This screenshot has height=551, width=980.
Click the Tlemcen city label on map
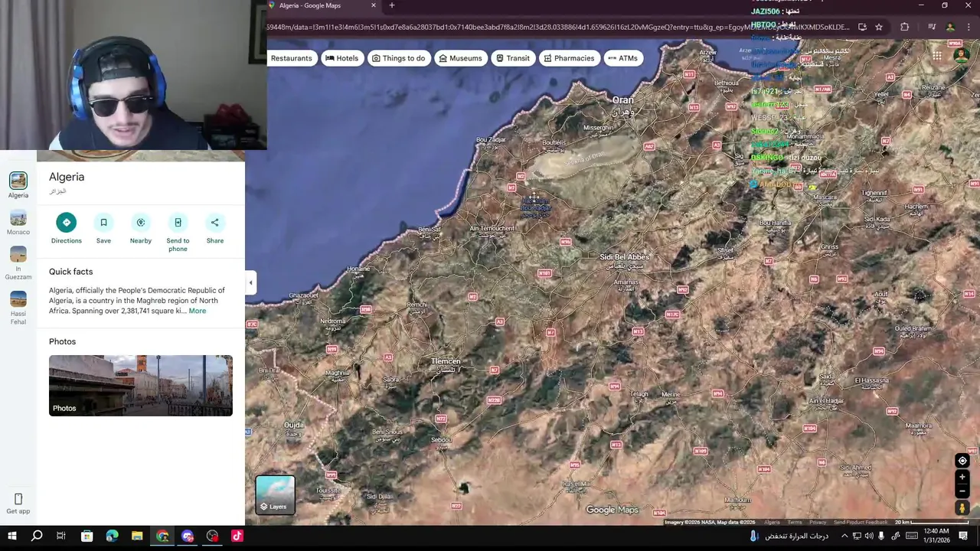click(x=446, y=361)
